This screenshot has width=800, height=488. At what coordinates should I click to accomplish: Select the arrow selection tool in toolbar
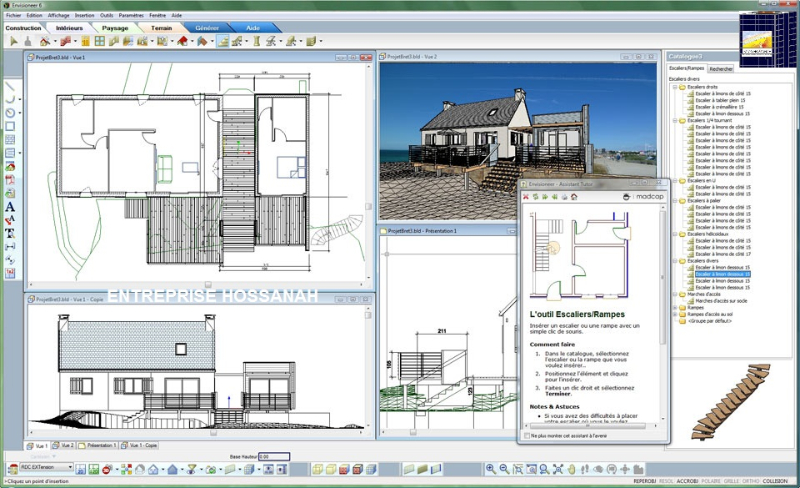click(14, 41)
